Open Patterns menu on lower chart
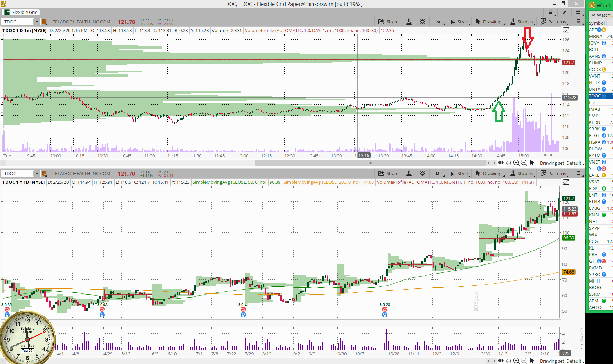Viewport: 613px width, 364px height. pos(554,173)
